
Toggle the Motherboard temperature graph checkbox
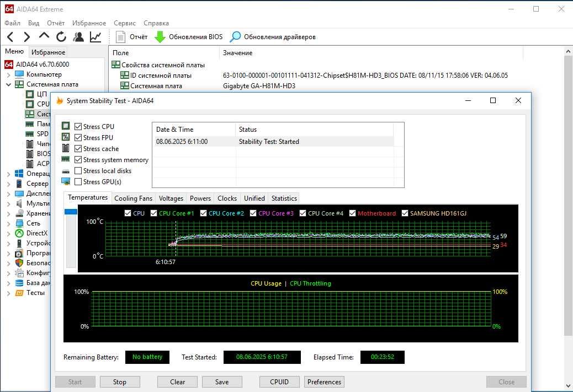click(352, 213)
